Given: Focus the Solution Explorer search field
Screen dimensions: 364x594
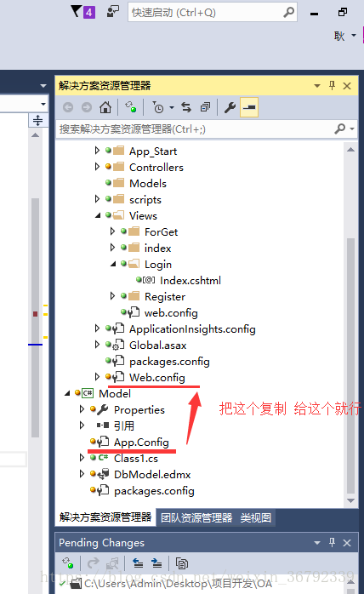Looking at the screenshot, I should coord(195,129).
